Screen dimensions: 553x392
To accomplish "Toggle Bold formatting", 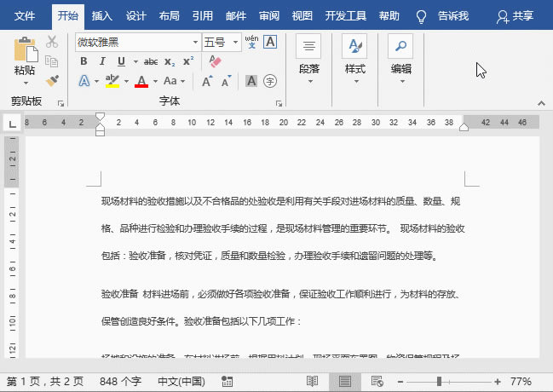I will coord(84,61).
